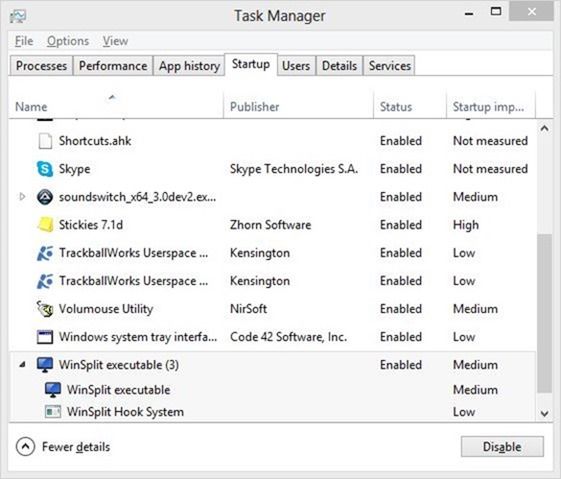Image resolution: width=561 pixels, height=479 pixels.
Task: Click the soundswitch app icon
Action: tap(45, 197)
